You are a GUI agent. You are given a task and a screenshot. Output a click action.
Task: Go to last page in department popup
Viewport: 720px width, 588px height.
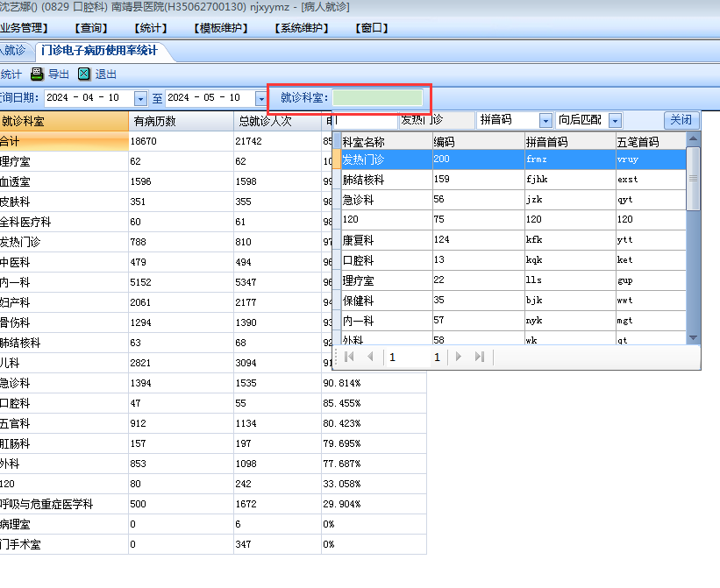point(480,357)
